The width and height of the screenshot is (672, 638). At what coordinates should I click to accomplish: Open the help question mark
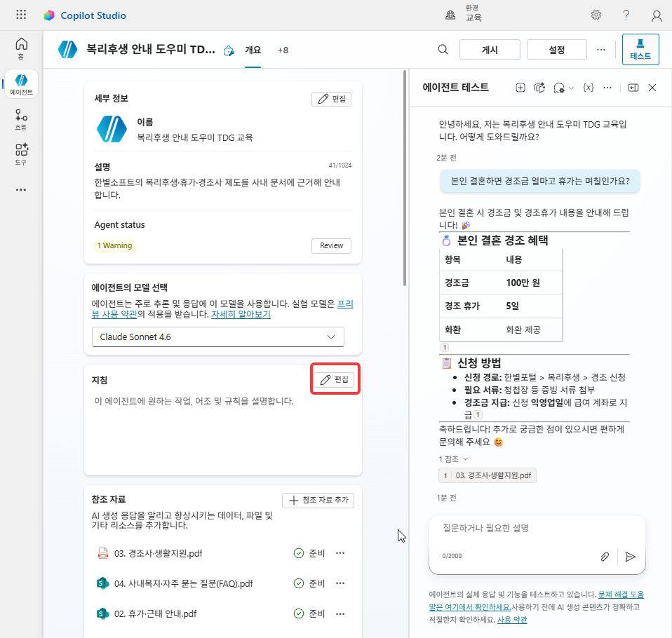(626, 15)
